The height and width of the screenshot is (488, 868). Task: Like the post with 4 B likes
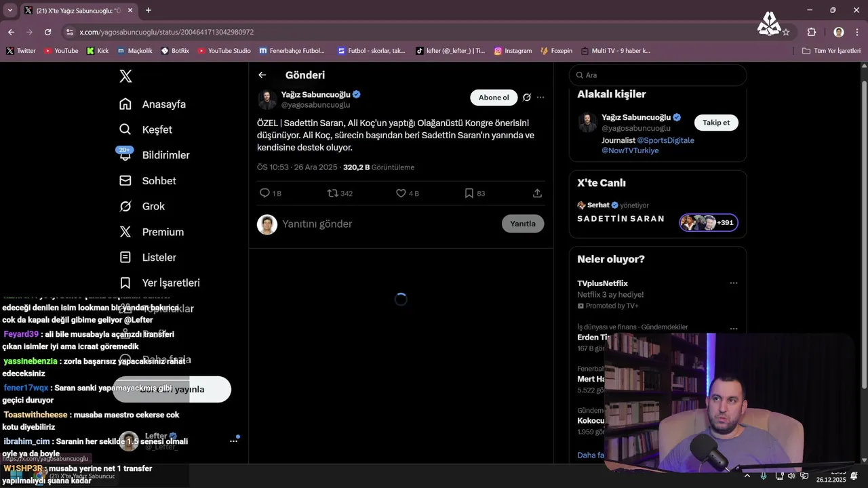click(x=401, y=193)
